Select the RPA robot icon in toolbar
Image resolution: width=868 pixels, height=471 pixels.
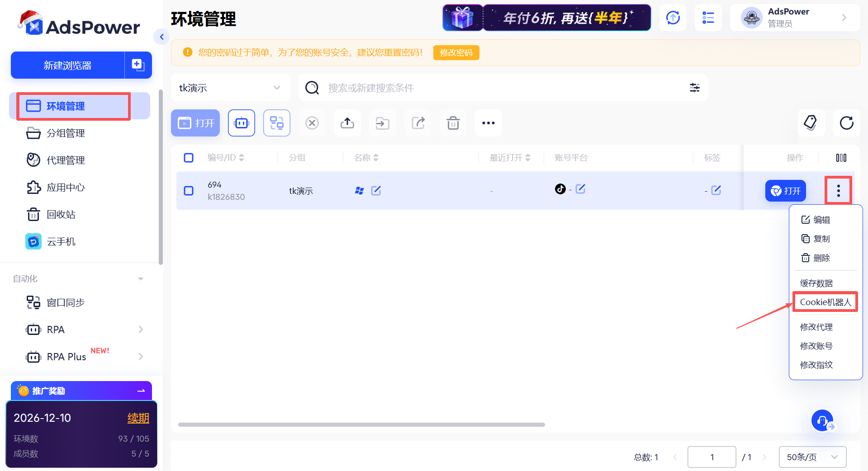[x=241, y=122]
